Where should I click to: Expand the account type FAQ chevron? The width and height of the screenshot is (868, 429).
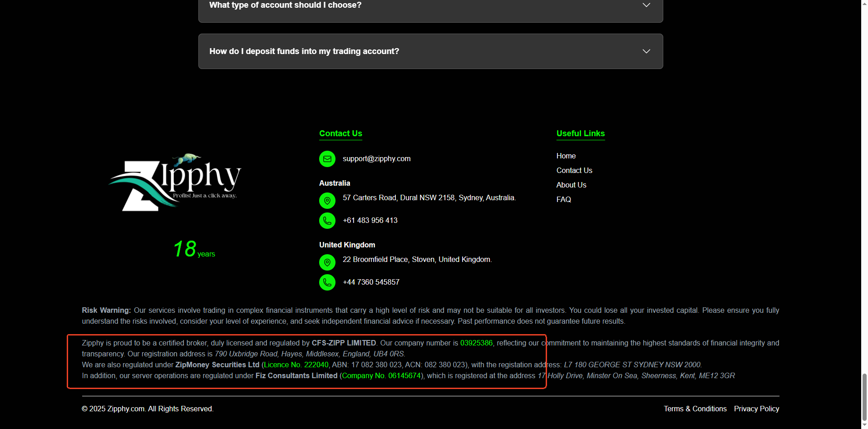coord(646,5)
